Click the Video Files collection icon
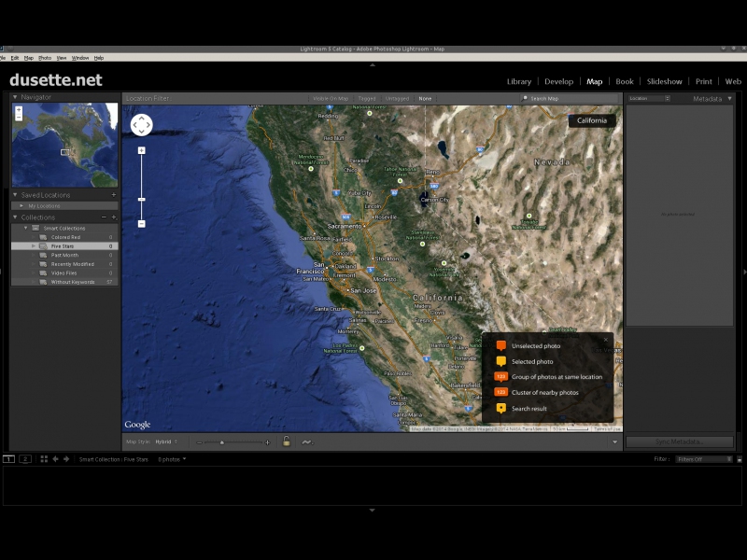Viewport: 747px width, 560px height. click(x=43, y=273)
